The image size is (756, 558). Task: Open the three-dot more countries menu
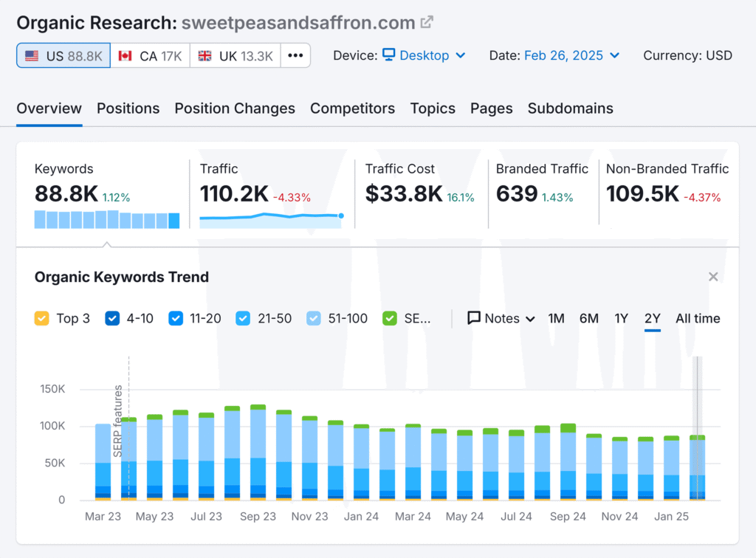coord(295,55)
